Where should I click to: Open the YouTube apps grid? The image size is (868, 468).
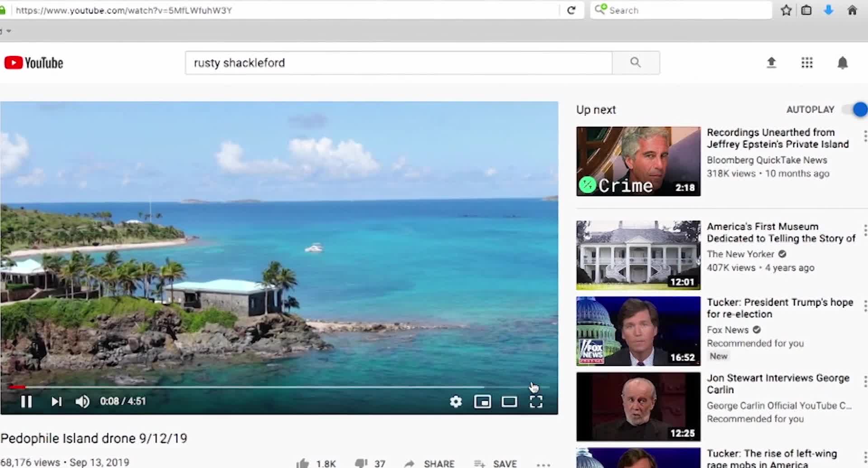coord(807,63)
